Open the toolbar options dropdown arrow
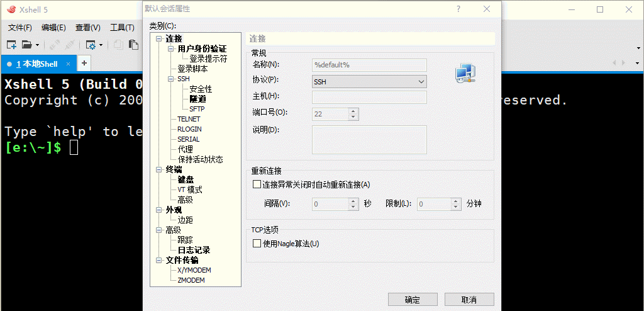This screenshot has width=644, height=311. 638,48
